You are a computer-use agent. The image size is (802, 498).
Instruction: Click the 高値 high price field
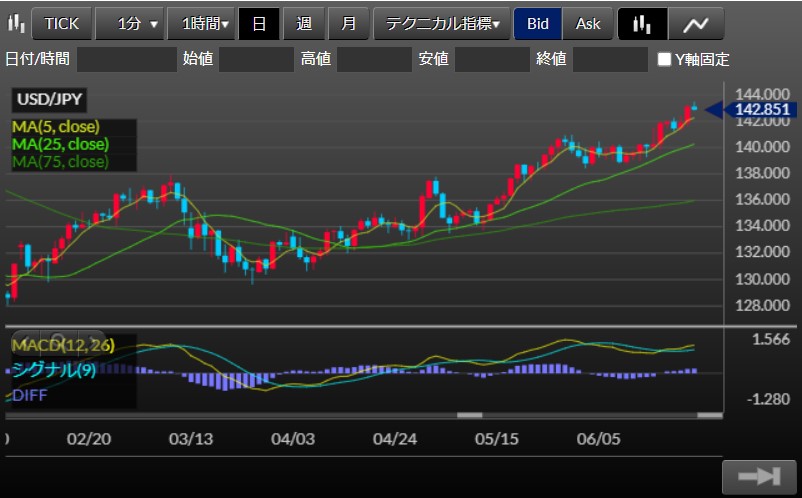point(374,59)
